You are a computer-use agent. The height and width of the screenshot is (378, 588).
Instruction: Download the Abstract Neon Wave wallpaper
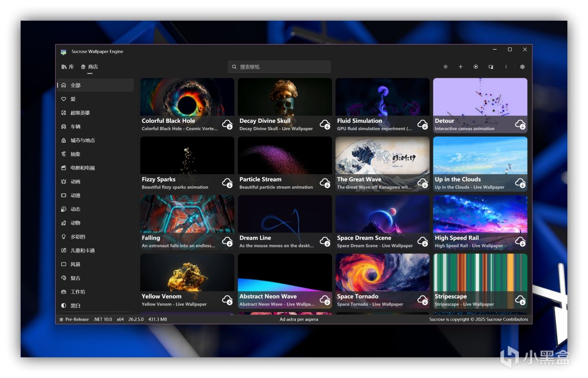[x=325, y=300]
